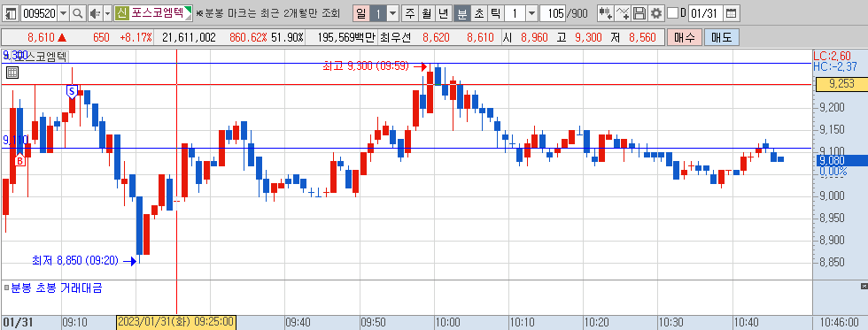Click the 매수 buy button
Screen dimensions: 868x330
[x=684, y=37]
